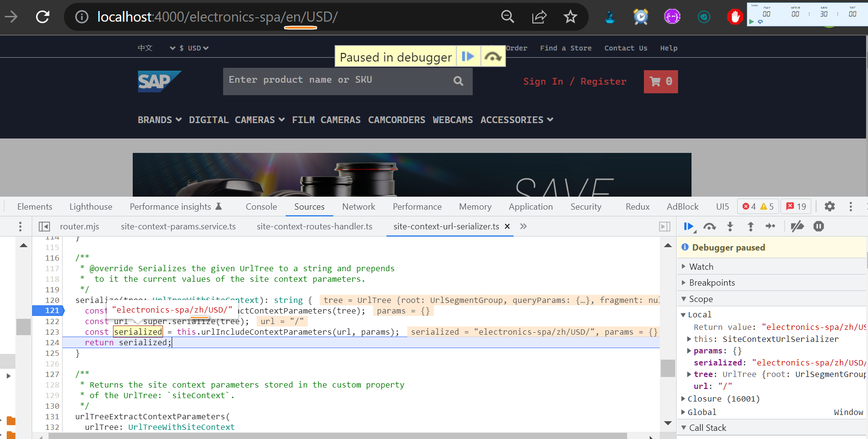Click the Sign In / Register link
868x439 pixels.
(x=575, y=82)
